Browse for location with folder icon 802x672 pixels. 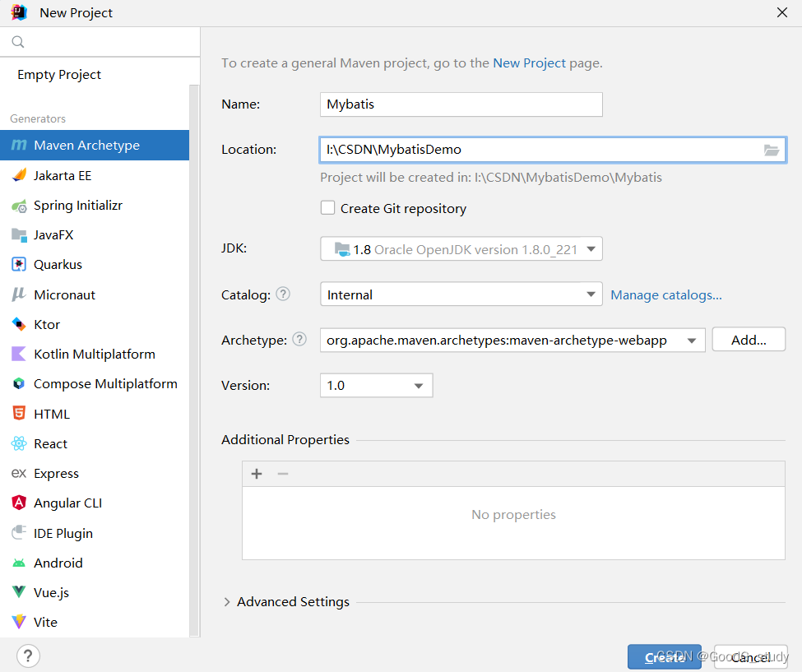(x=771, y=150)
